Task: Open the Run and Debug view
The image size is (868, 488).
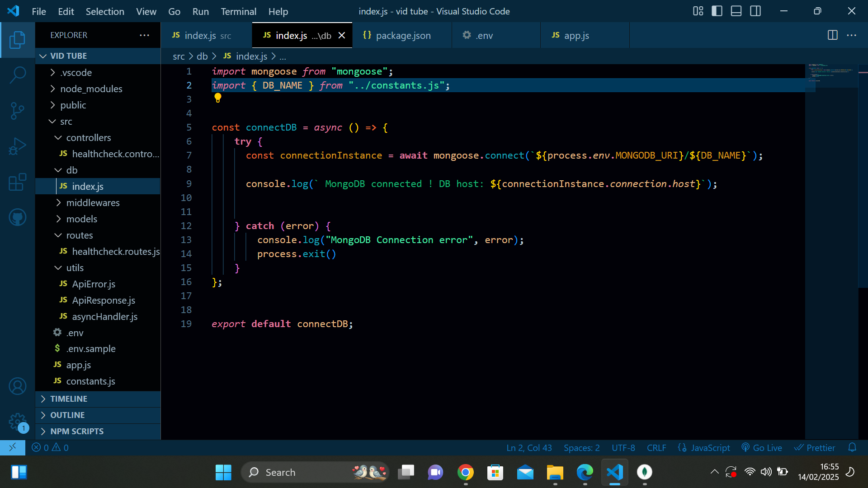Action: tap(17, 146)
